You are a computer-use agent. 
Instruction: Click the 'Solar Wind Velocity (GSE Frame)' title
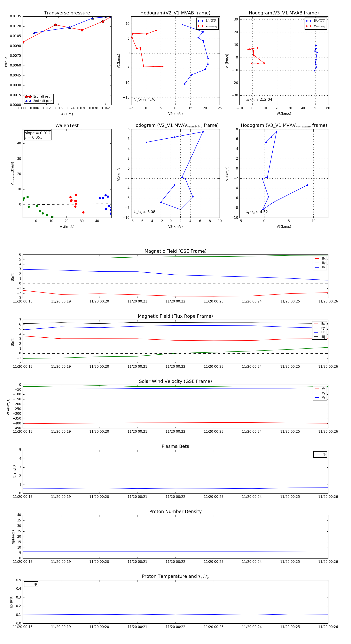coord(175,381)
